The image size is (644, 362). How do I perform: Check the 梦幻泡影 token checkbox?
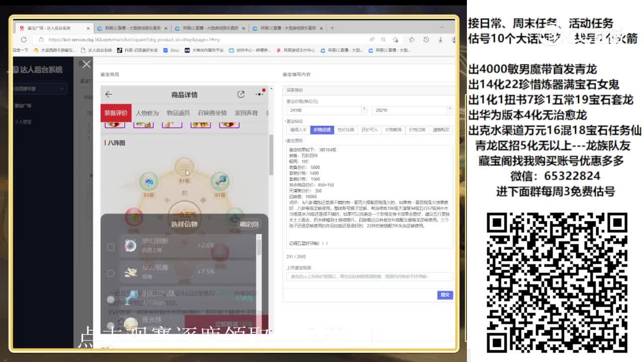[x=111, y=247]
